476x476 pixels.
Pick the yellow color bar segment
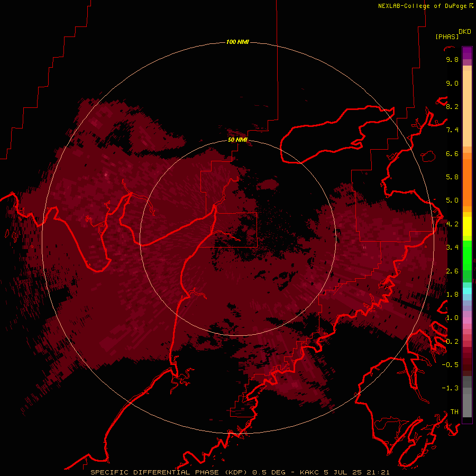pyautogui.click(x=467, y=226)
